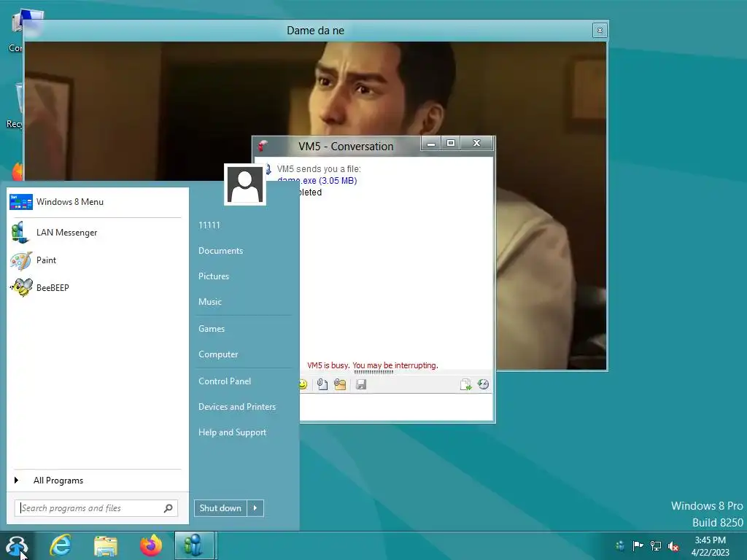The width and height of the screenshot is (747, 560).
Task: Click the BeeBEEP bee icon
Action: [21, 287]
